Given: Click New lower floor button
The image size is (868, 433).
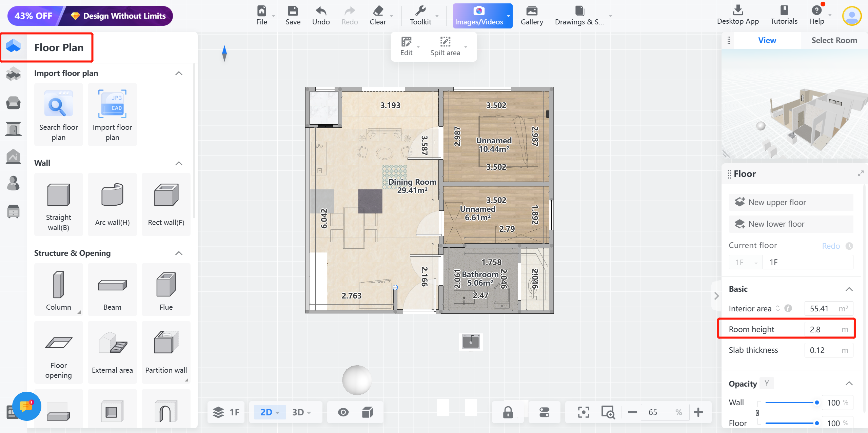Looking at the screenshot, I should tap(791, 224).
